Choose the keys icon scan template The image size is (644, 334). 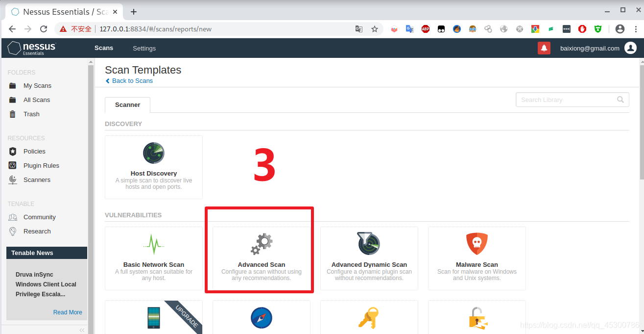pyautogui.click(x=369, y=317)
